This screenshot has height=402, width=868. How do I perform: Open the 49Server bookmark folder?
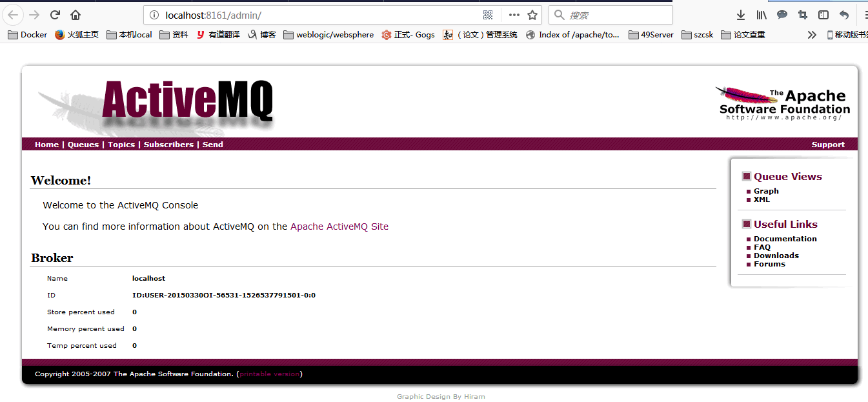pos(651,35)
